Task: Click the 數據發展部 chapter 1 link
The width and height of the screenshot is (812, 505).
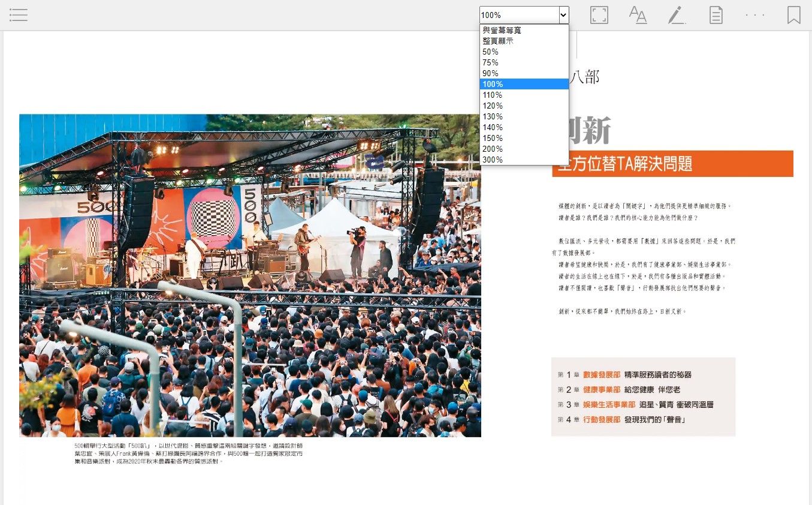Action: (x=601, y=375)
